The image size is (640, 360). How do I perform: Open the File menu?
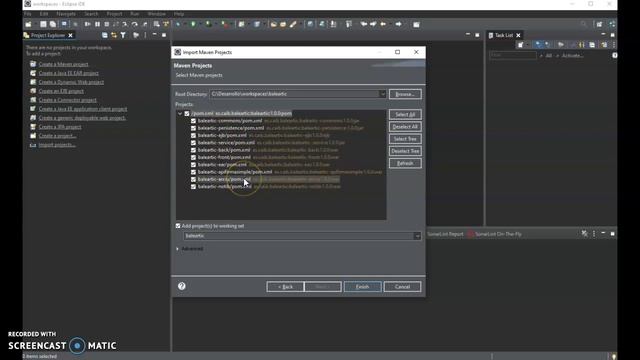click(28, 14)
